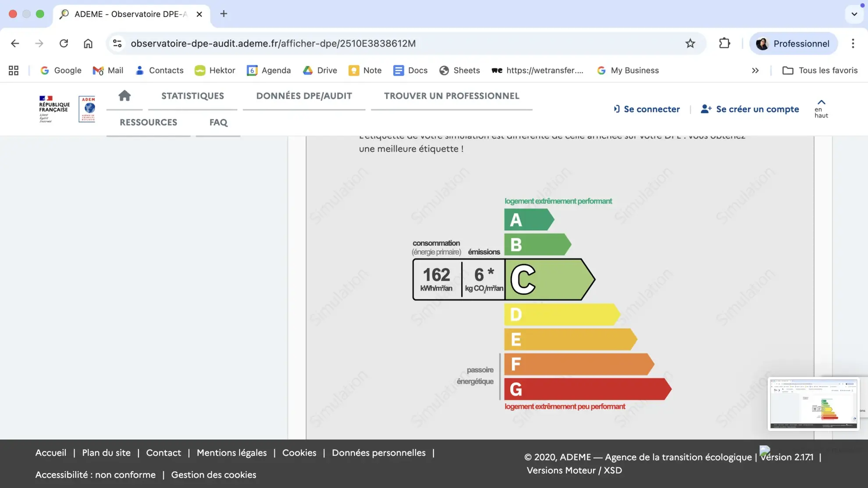Click Se créer un compte
868x488 pixels.
point(750,109)
